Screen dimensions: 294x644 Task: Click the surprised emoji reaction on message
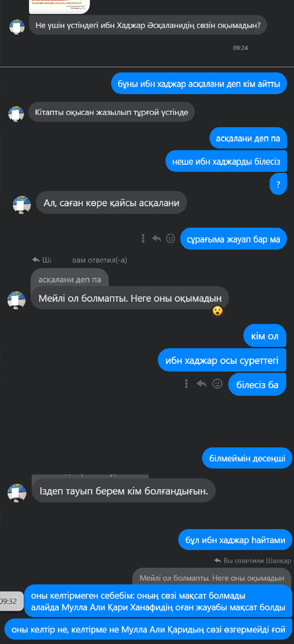pyautogui.click(x=218, y=310)
